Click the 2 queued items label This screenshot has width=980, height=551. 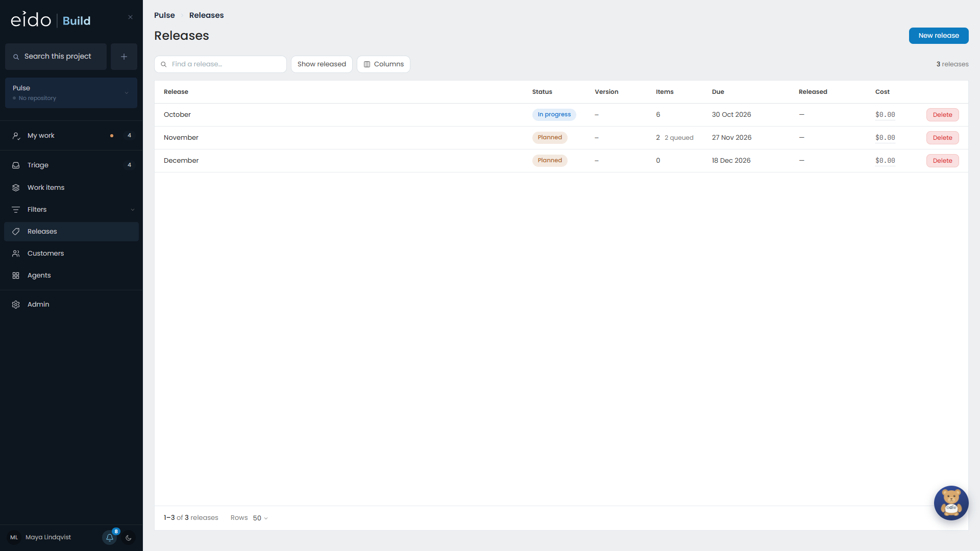pos(679,138)
